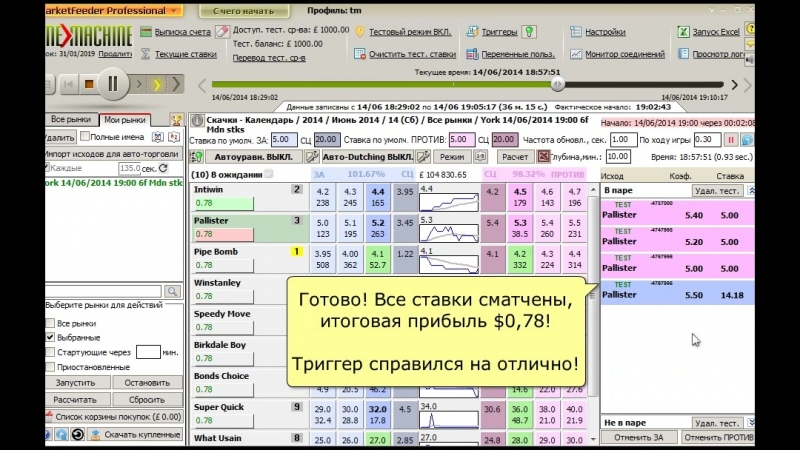This screenshot has height=450, width=800.
Task: Open the log viewer (Просмотр лога)
Action: [x=718, y=54]
